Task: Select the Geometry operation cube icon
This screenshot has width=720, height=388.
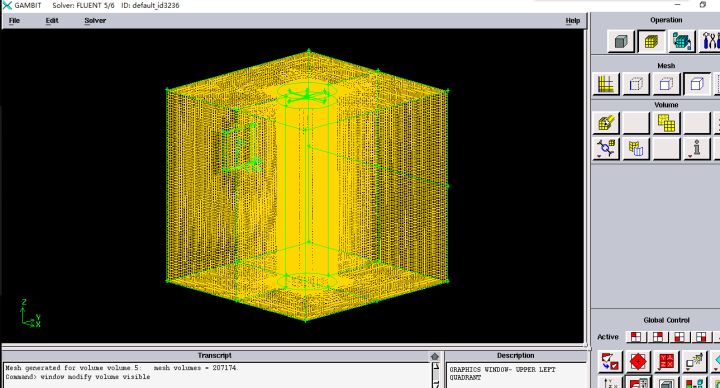Action: click(x=621, y=42)
